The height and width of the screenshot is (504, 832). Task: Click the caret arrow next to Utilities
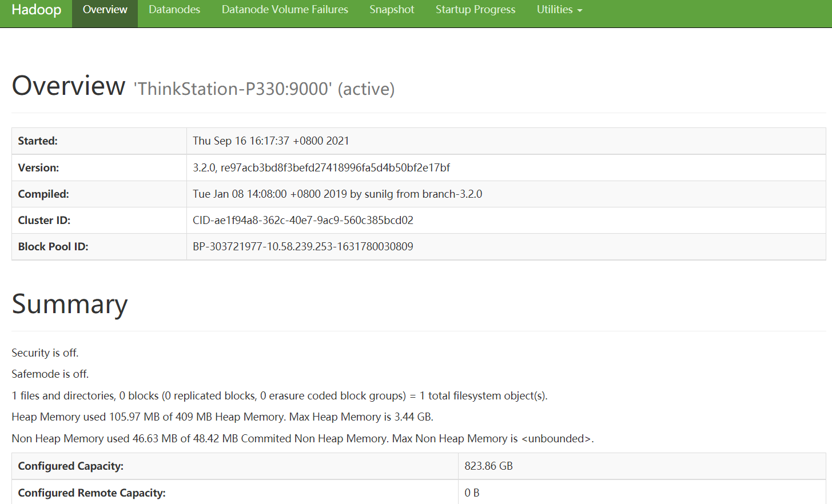pyautogui.click(x=580, y=10)
